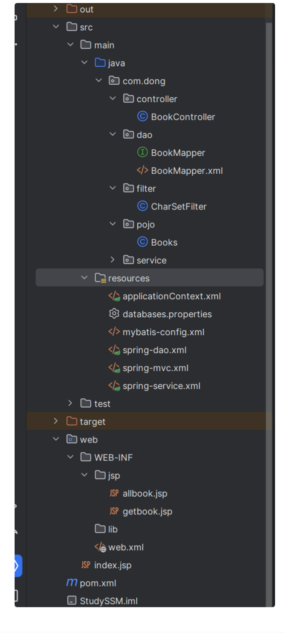The height and width of the screenshot is (644, 285).
Task: Click the BookMapper interface icon
Action: click(142, 152)
